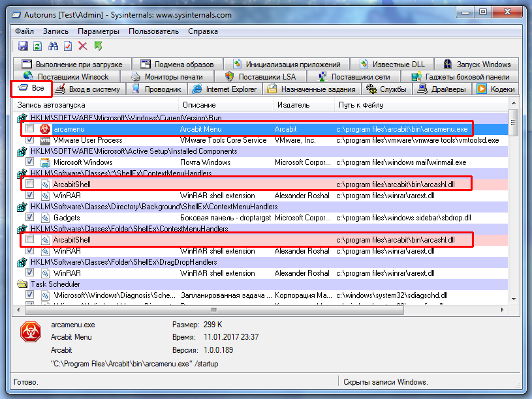
Task: Open the Инициализация приложений tab
Action: tap(287, 64)
